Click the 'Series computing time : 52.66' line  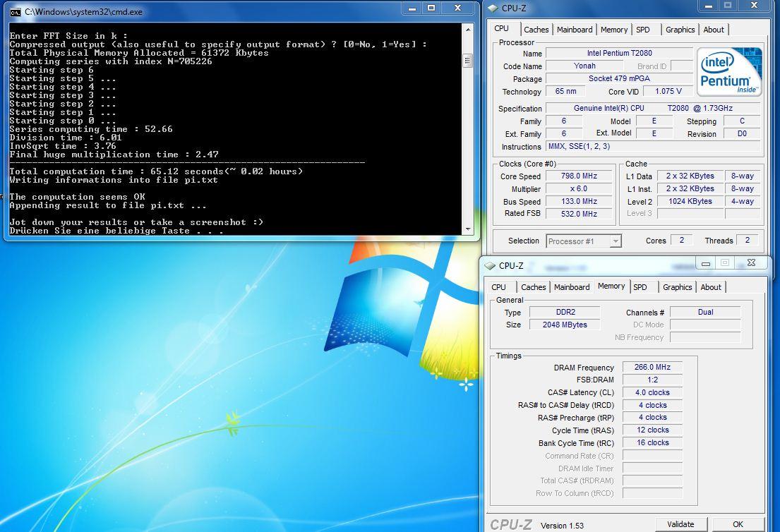[90, 129]
